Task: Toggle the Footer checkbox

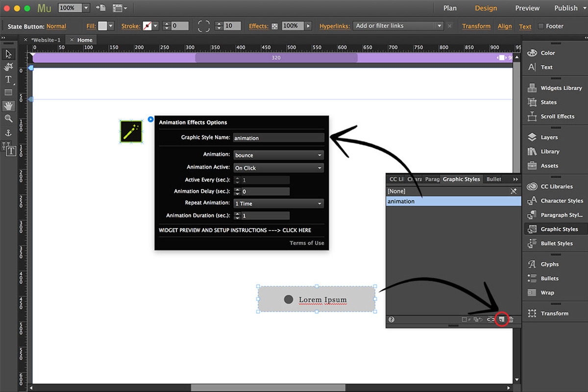Action: tap(541, 26)
